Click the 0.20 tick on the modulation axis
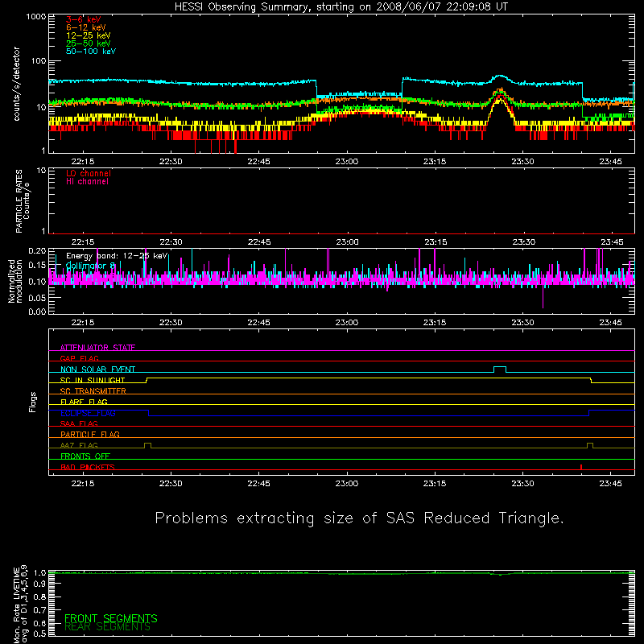The height and width of the screenshot is (644, 644). point(37,251)
